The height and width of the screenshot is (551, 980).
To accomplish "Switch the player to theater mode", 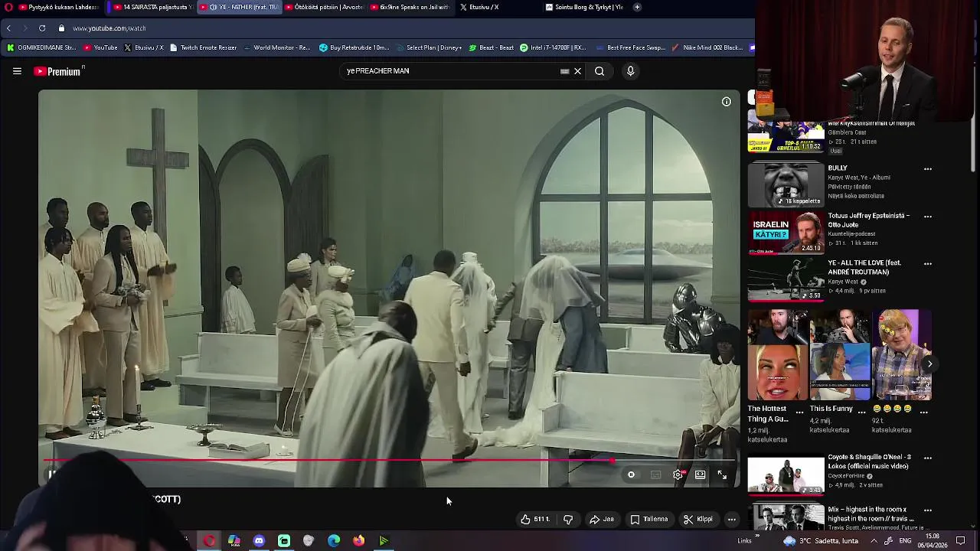I will tap(700, 474).
